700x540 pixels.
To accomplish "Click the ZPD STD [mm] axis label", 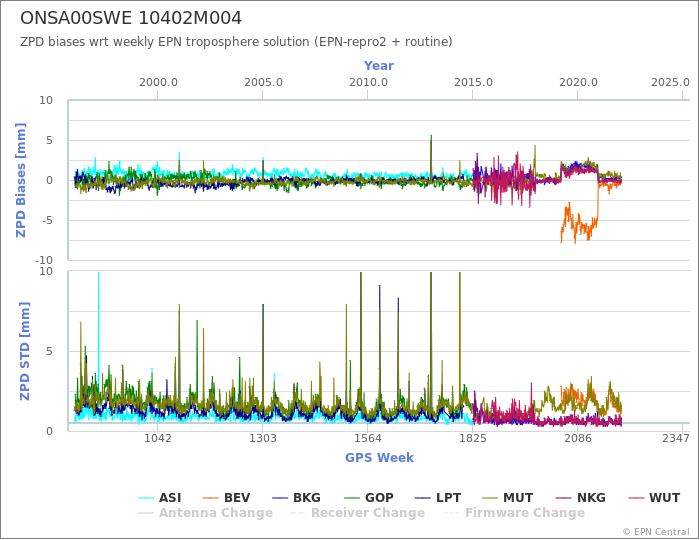I will coord(24,351).
